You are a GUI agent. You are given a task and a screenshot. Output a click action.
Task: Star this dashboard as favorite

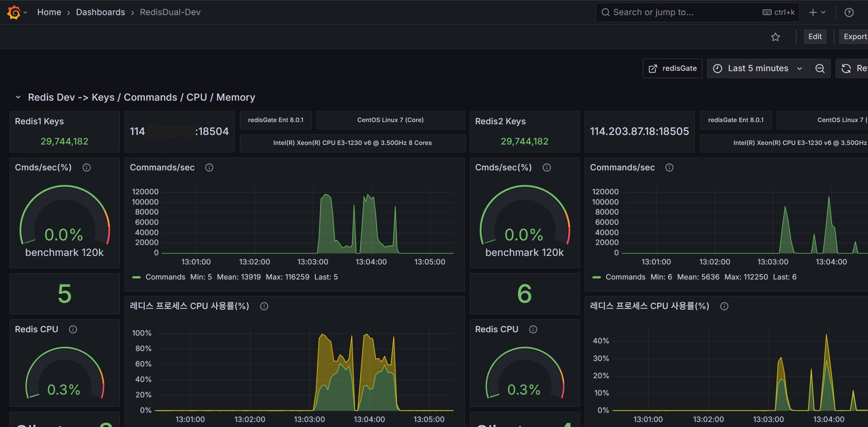coord(775,37)
